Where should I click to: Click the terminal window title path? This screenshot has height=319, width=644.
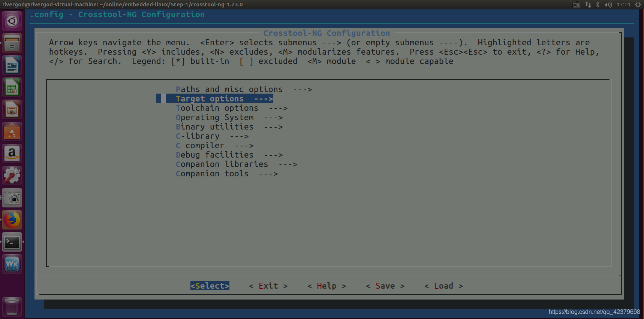123,4
